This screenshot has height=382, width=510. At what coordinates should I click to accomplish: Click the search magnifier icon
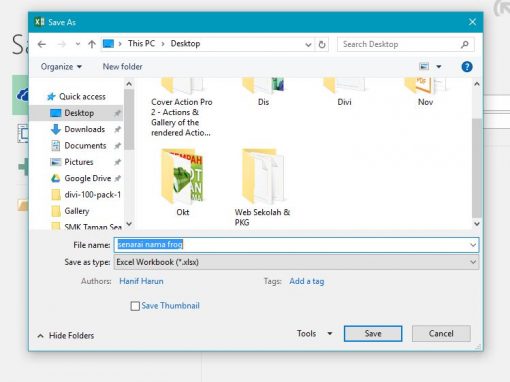(x=465, y=44)
